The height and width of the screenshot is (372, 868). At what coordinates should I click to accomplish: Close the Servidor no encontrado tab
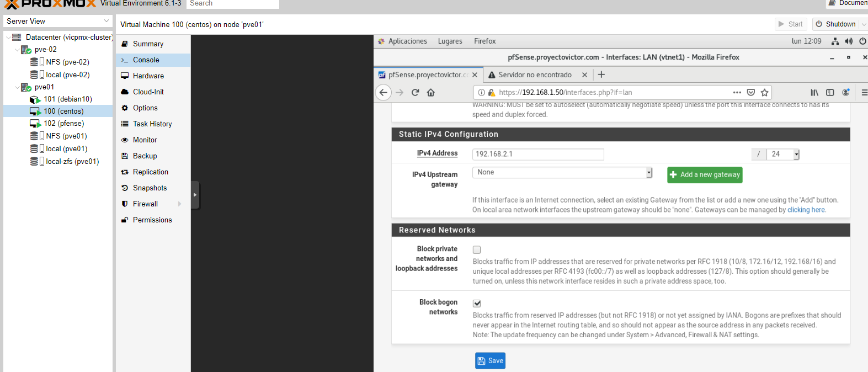point(584,75)
